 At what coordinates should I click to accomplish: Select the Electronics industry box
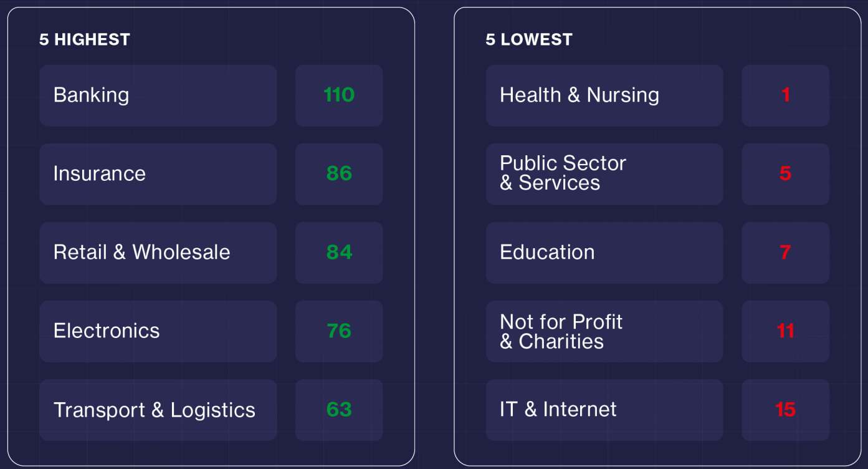[158, 331]
